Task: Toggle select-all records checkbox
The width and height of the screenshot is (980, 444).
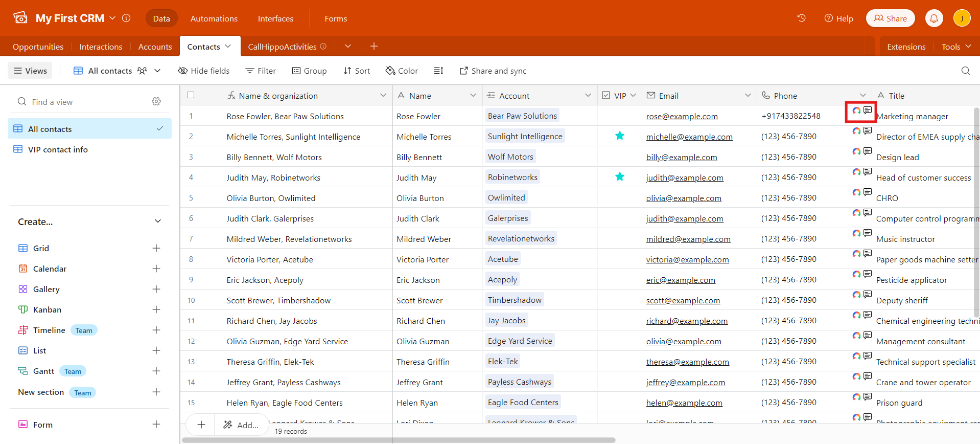Action: (x=191, y=95)
